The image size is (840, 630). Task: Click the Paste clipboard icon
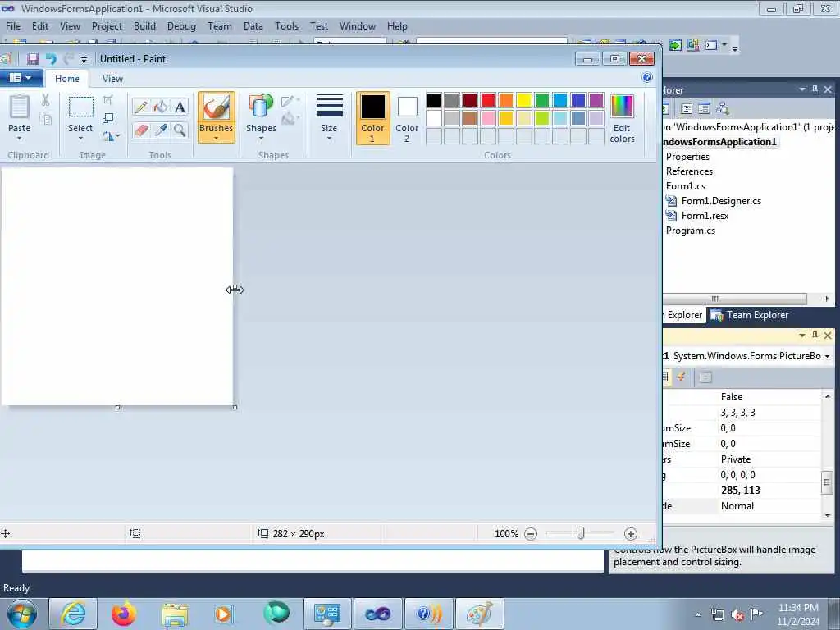coord(20,107)
